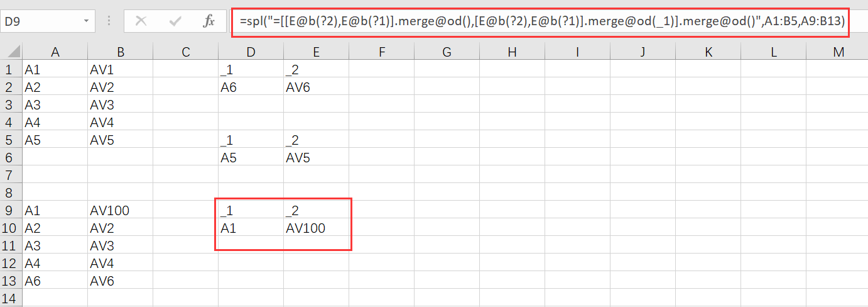
Task: Click the Select All corner triangle
Action: [12, 52]
